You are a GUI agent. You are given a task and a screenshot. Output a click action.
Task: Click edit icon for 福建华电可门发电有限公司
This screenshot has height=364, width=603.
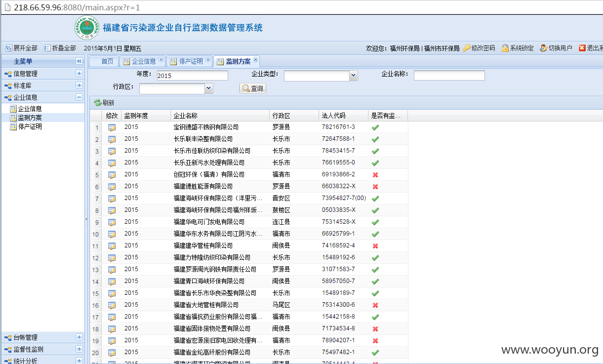(112, 222)
